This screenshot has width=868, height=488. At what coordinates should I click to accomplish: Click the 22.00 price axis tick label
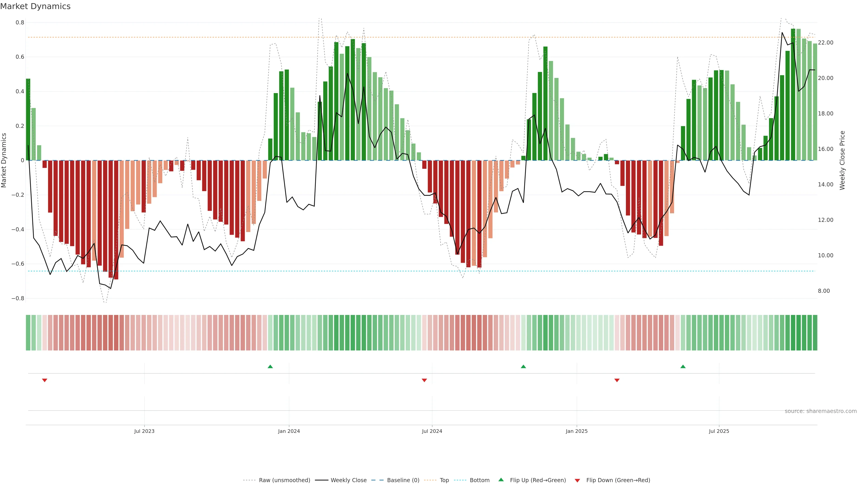[x=825, y=43]
